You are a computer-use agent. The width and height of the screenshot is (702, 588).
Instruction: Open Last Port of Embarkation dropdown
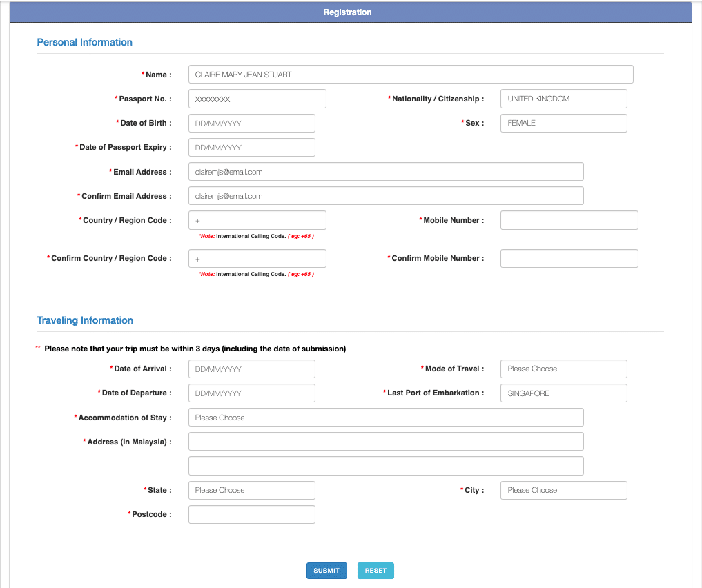(x=563, y=393)
